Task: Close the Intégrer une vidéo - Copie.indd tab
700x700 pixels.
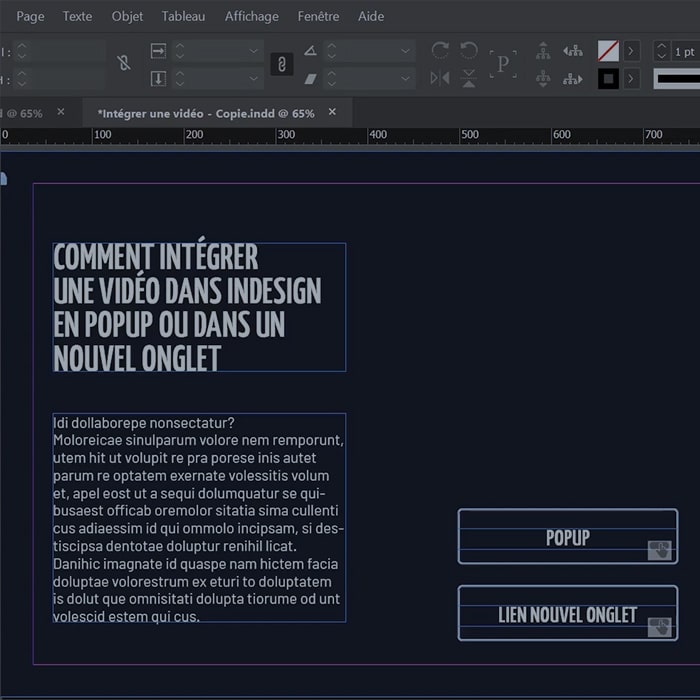Action: tap(332, 112)
